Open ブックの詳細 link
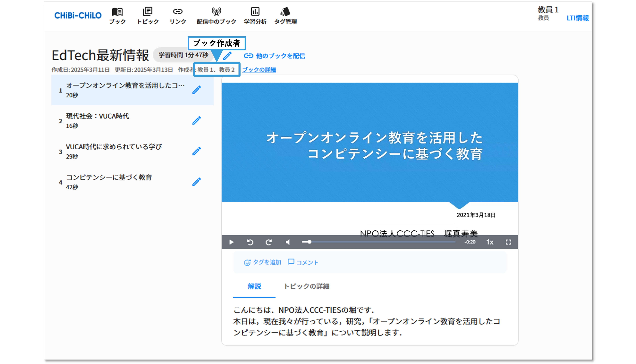The width and height of the screenshot is (636, 364). point(259,70)
